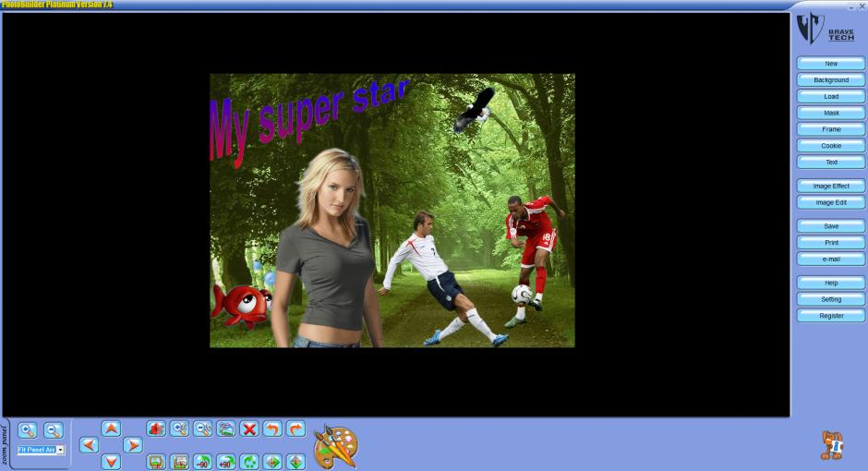This screenshot has width=868, height=471.
Task: Select the eagle image on canvas
Action: pyautogui.click(x=475, y=110)
